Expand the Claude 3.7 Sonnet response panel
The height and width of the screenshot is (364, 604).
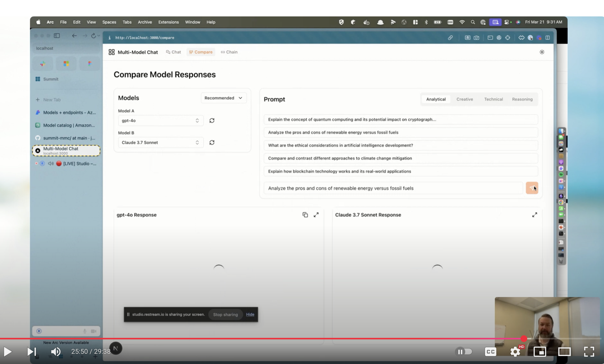(535, 215)
